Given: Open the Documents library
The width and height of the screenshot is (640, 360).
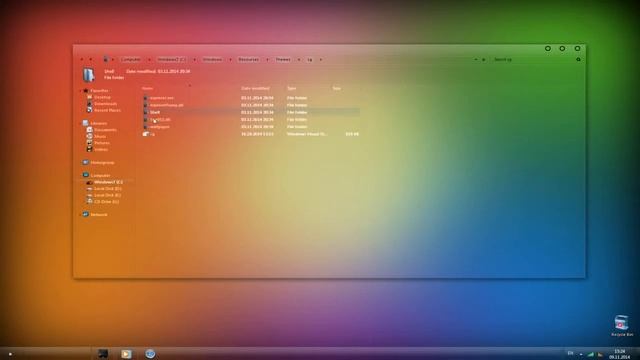Looking at the screenshot, I should point(105,130).
